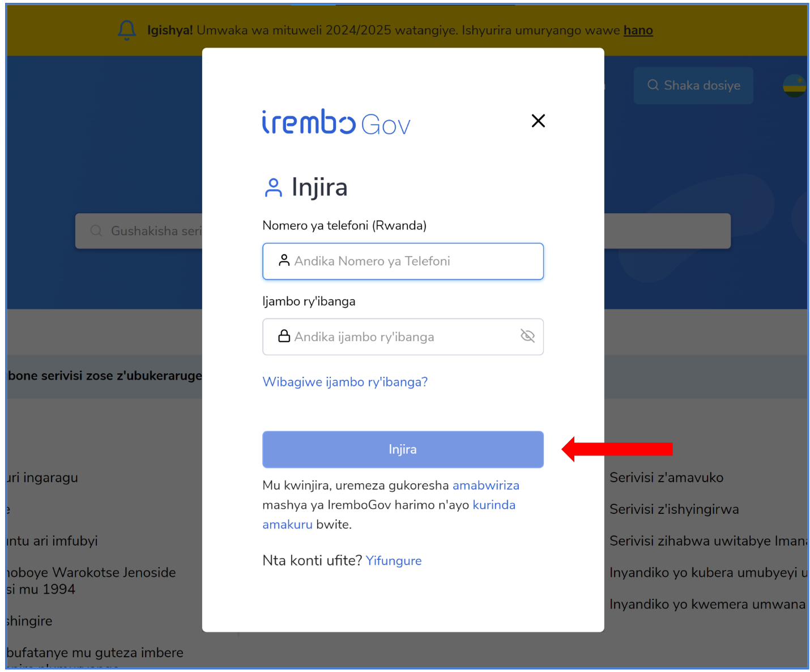Open the amabwiriza terms link
The width and height of the screenshot is (810, 672).
pyautogui.click(x=486, y=486)
